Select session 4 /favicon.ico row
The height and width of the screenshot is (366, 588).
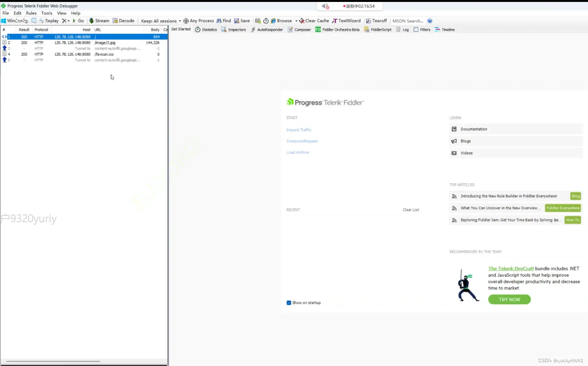click(x=84, y=54)
